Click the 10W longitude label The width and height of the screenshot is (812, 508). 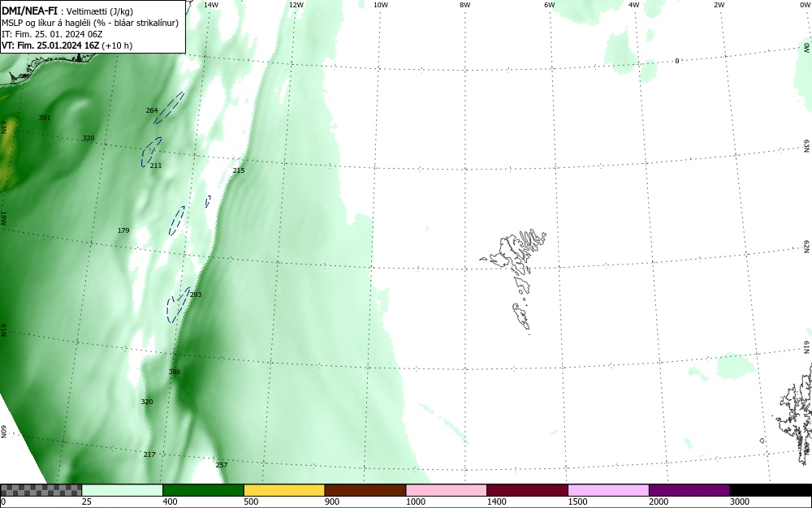[x=381, y=5]
